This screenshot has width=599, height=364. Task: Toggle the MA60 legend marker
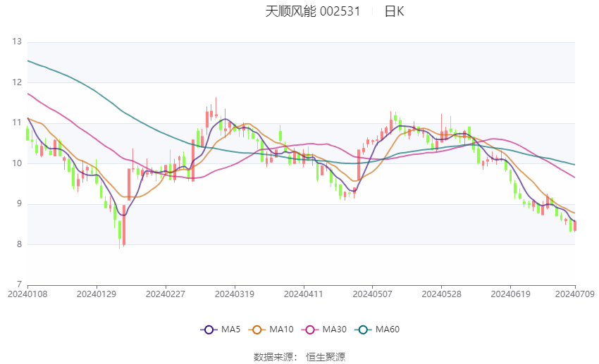(x=363, y=330)
